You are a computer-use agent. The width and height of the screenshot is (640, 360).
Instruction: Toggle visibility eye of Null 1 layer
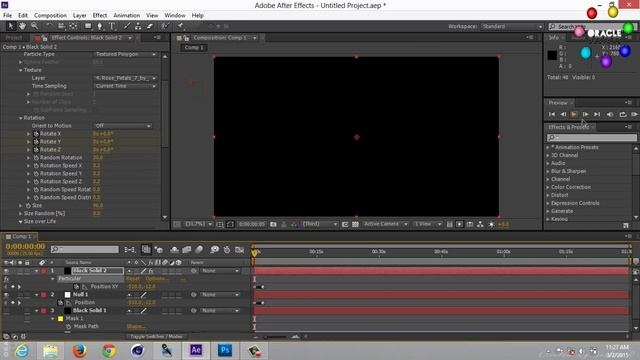click(6, 294)
